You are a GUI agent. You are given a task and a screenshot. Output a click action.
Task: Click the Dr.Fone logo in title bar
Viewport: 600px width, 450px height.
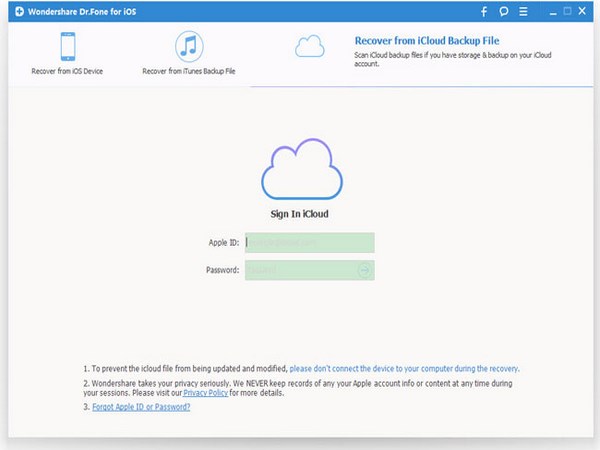point(20,11)
